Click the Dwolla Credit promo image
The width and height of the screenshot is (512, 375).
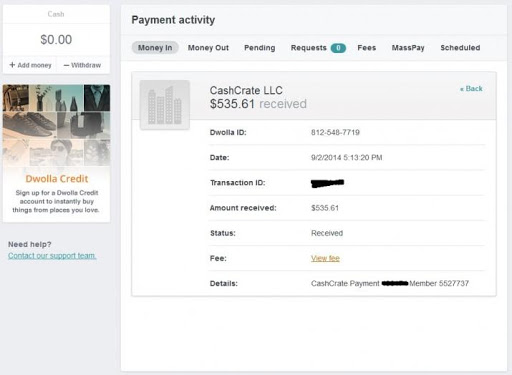click(x=56, y=125)
